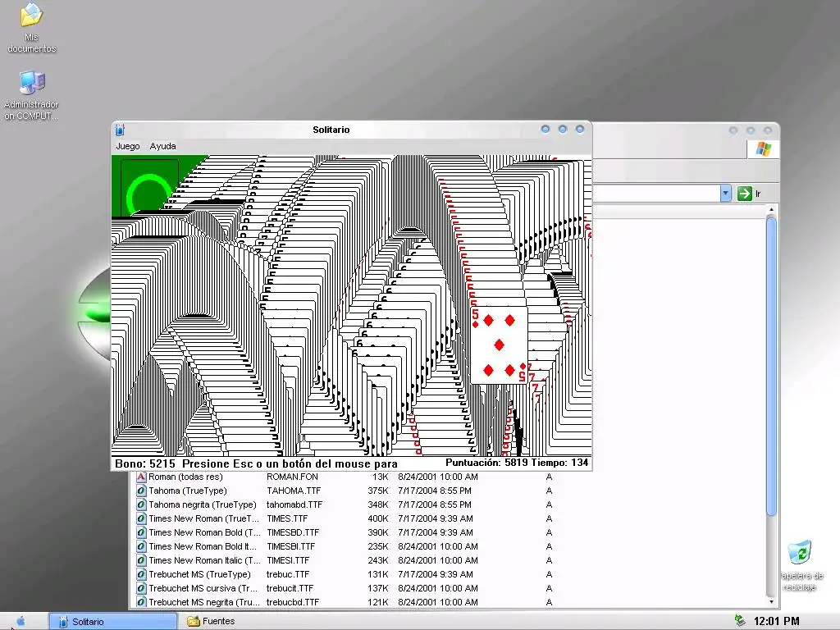Click the 12:01 PM taskbar clock

click(x=776, y=622)
